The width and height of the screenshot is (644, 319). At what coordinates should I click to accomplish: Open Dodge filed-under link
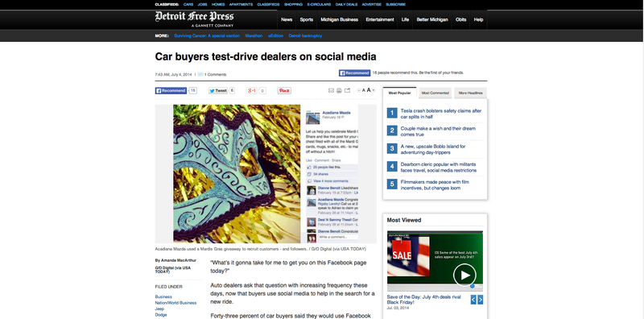tap(161, 315)
